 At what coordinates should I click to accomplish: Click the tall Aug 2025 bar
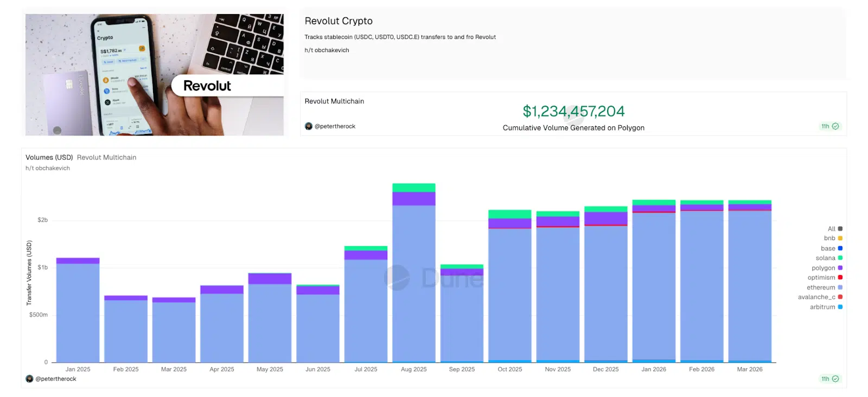(414, 271)
